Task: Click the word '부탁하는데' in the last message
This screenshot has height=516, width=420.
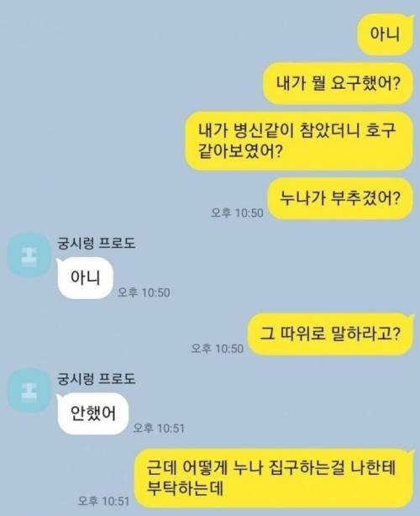Action: (185, 488)
